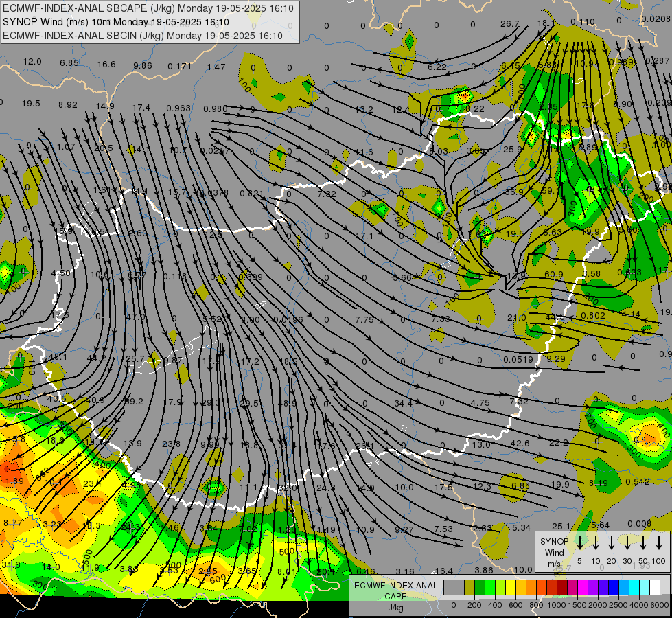This screenshot has height=618, width=672.
Task: Select the SYNOP Wind 10m title line
Action: [x=116, y=22]
